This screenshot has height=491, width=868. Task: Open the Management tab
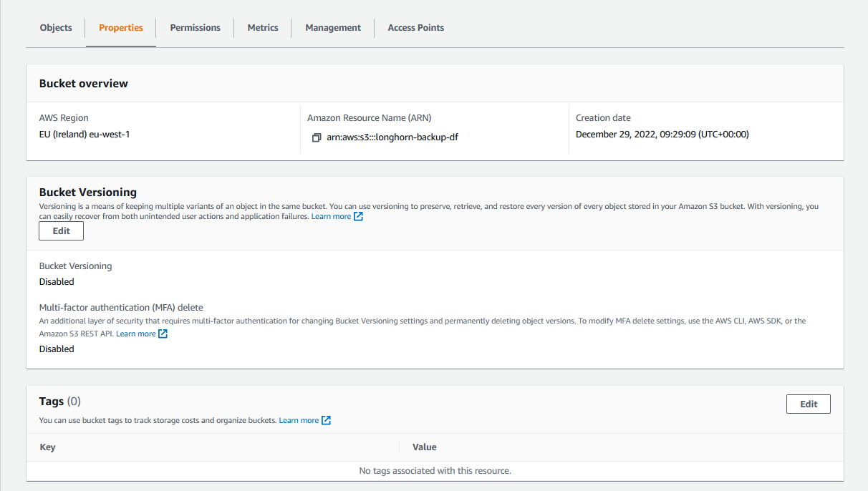pos(333,28)
